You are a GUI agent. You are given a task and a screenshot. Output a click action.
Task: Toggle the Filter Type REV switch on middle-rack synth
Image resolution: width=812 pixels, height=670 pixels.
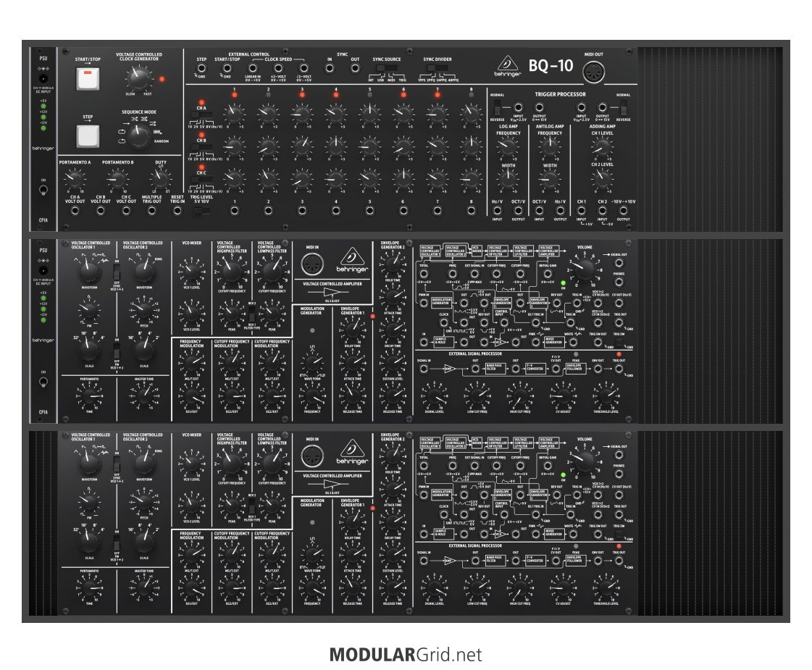pos(251,314)
